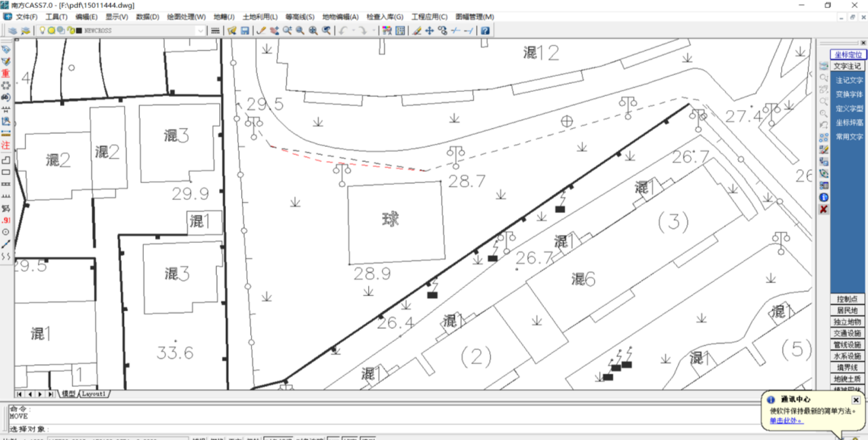The width and height of the screenshot is (868, 440).
Task: Expand the 文字注记 panel section
Action: click(x=847, y=66)
